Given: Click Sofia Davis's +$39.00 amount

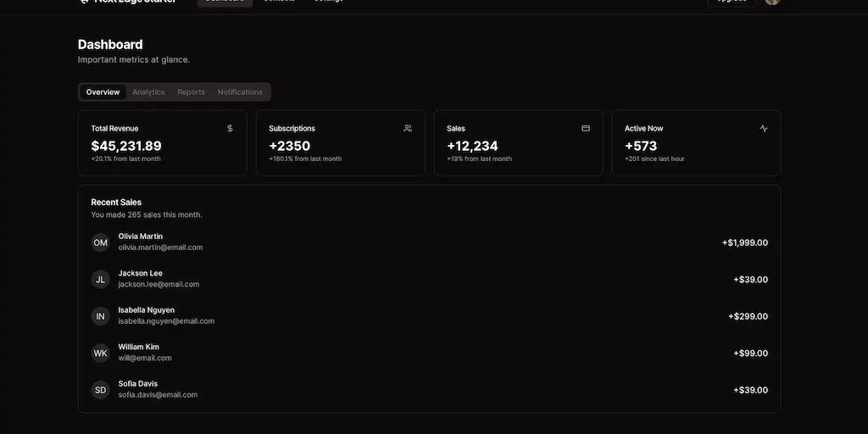Looking at the screenshot, I should coord(751,390).
